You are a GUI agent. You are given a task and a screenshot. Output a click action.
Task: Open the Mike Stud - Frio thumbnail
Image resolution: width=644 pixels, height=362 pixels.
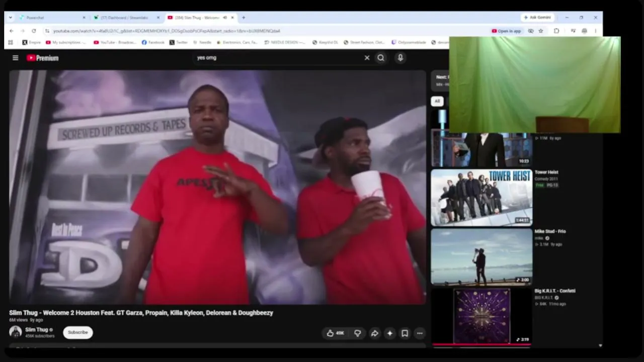pos(481,256)
